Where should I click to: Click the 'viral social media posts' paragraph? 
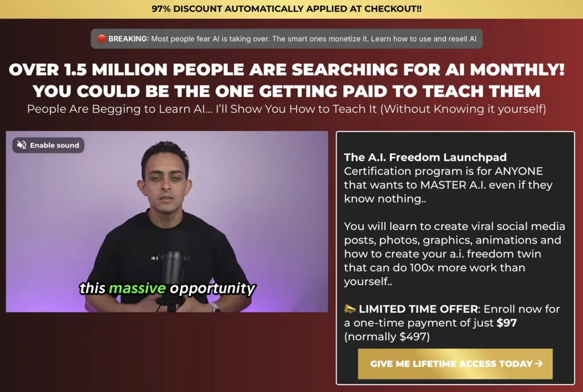point(454,254)
